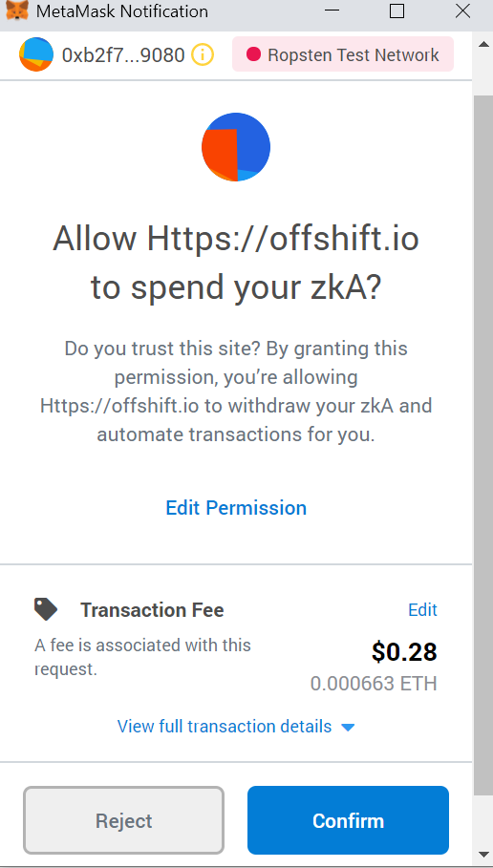The image size is (493, 868).
Task: Click the account avatar next to 0xb2f7...9080
Action: [x=36, y=54]
